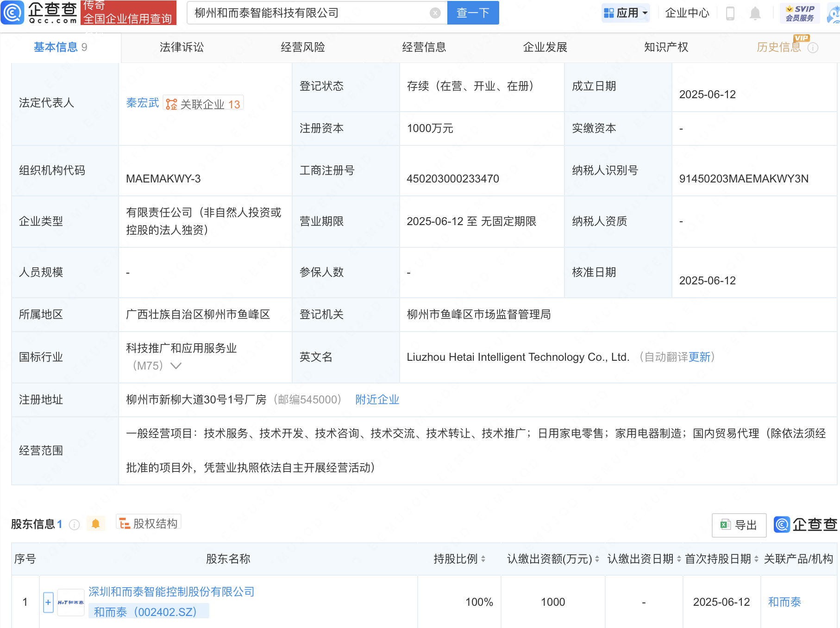Clear the search box text
The image size is (840, 628).
click(435, 13)
